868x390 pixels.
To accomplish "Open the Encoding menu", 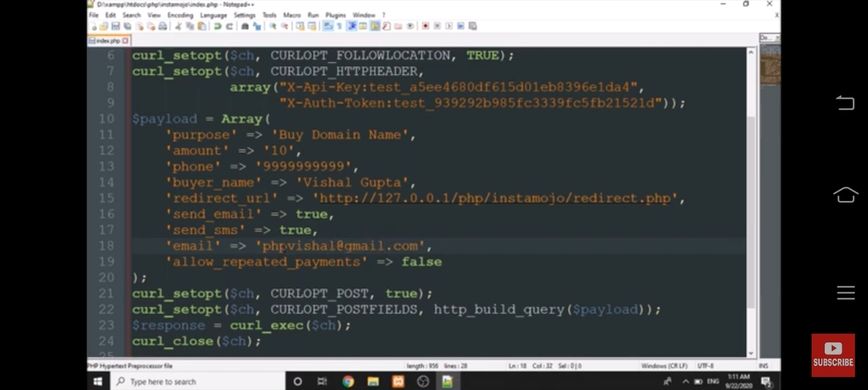I will point(181,15).
